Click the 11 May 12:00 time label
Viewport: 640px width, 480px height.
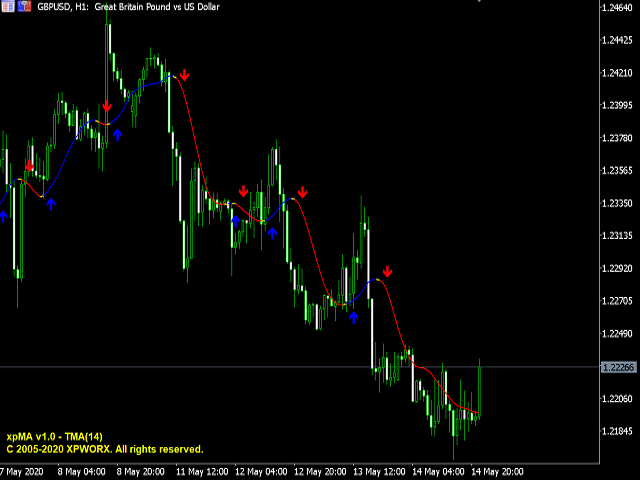pyautogui.click(x=202, y=472)
